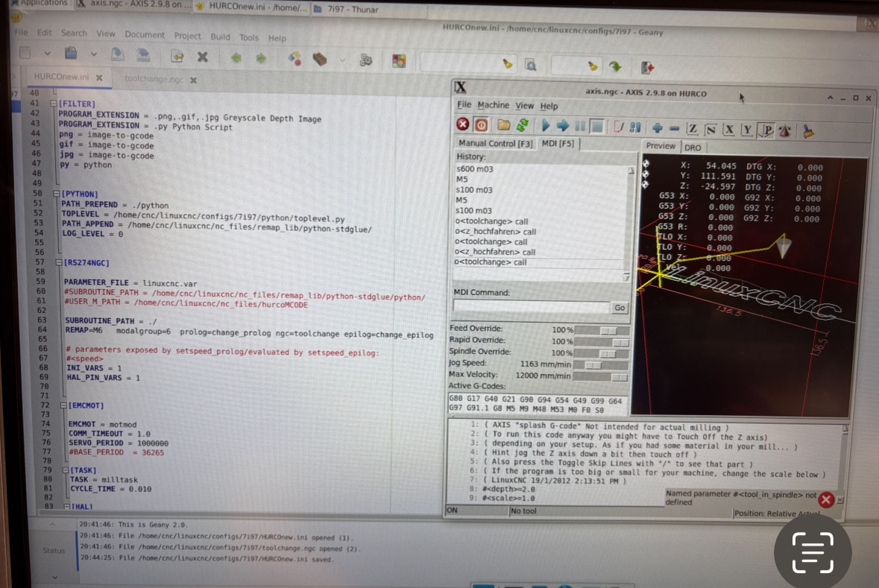Save all files in Geany
The height and width of the screenshot is (588, 879).
143,54
